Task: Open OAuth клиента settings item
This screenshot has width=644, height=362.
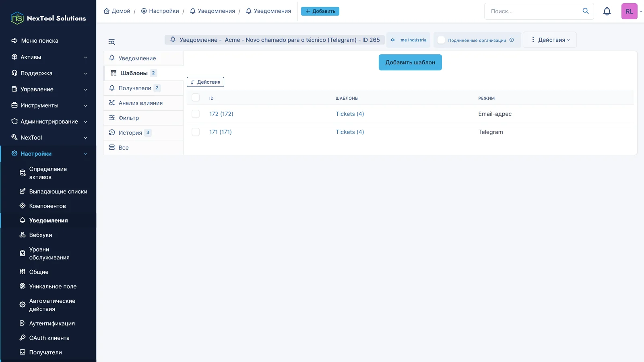Action: [48, 338]
